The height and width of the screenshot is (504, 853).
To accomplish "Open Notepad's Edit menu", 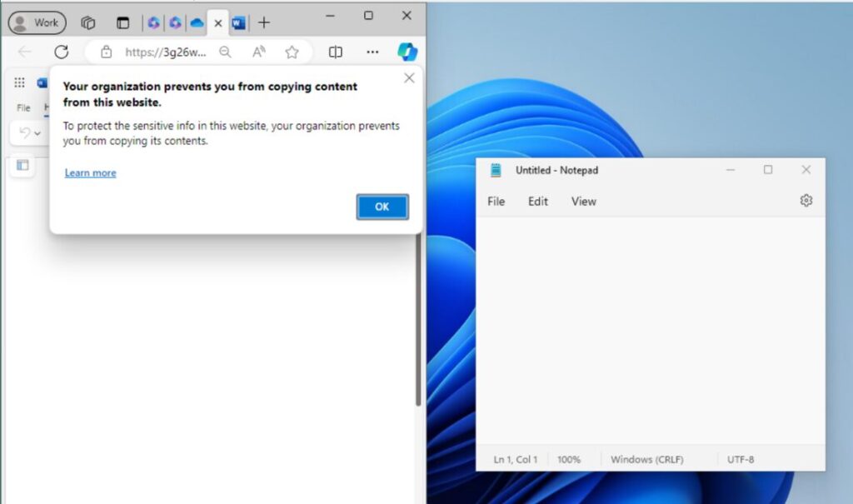I will [537, 201].
